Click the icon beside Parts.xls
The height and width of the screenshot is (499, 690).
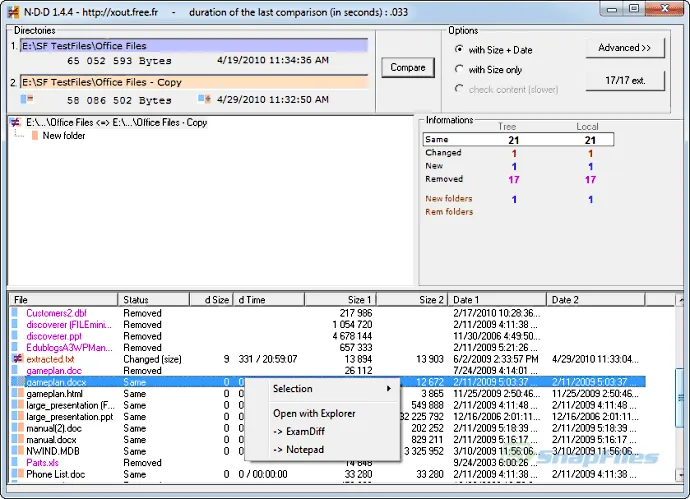(x=15, y=462)
